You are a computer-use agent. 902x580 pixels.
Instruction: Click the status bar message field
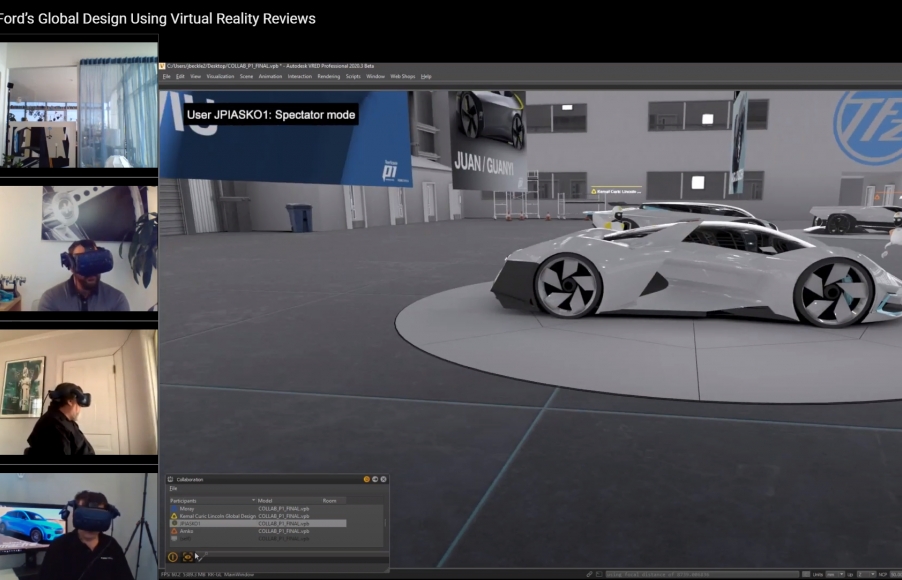click(702, 574)
